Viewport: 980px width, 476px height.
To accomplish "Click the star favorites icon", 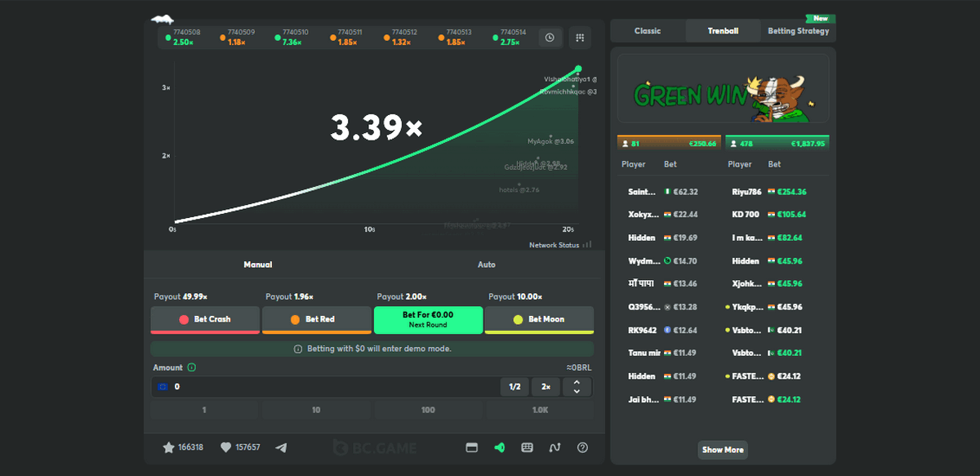I will tap(168, 447).
